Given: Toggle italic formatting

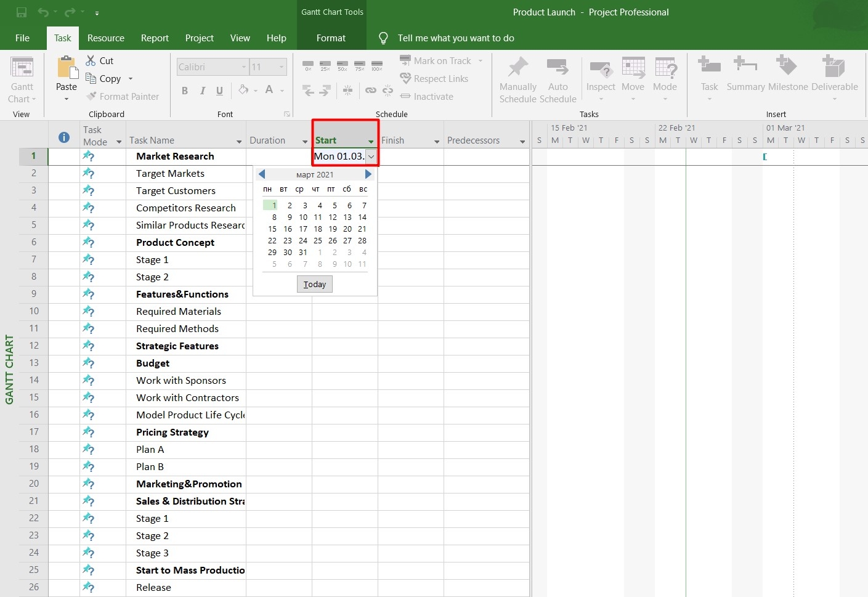Looking at the screenshot, I should point(201,90).
